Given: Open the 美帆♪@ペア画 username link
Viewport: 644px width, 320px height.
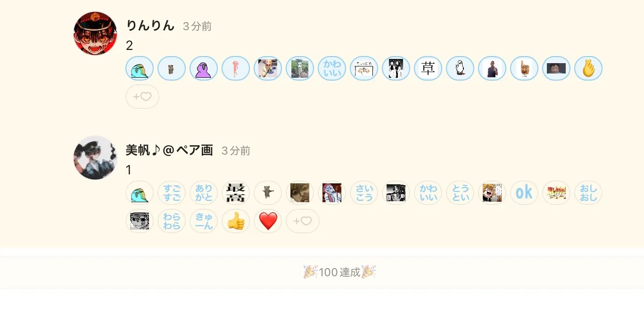Looking at the screenshot, I should (x=169, y=150).
